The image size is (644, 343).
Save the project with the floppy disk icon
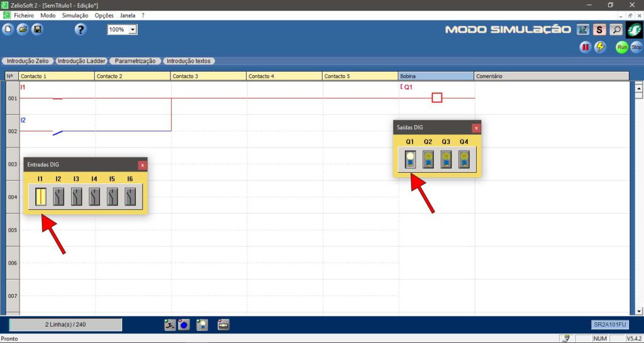(37, 30)
